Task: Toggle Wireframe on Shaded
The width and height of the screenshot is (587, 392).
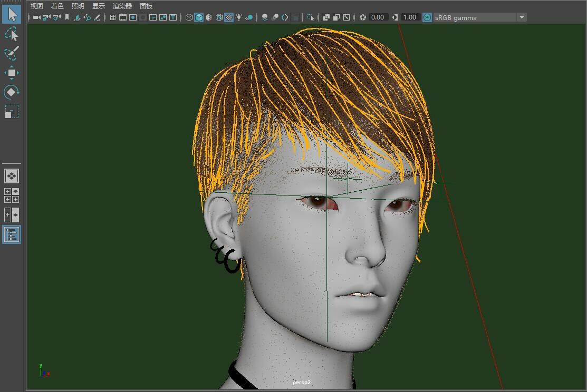Action: tap(219, 17)
